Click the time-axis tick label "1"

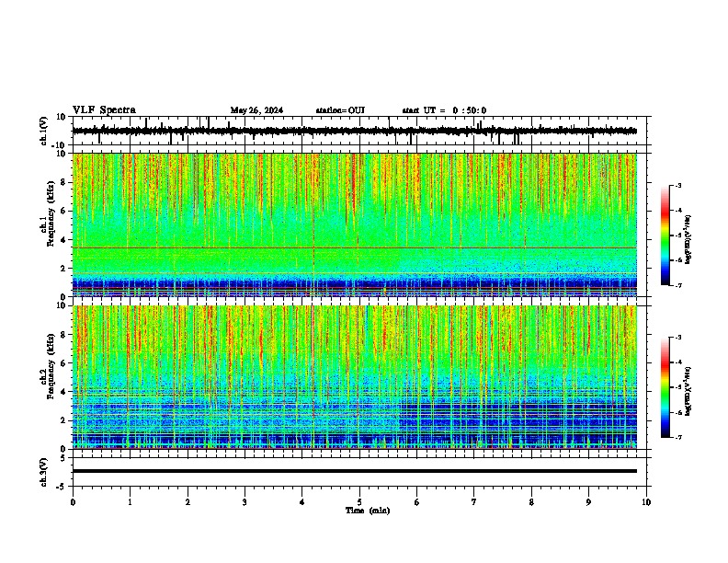point(130,502)
